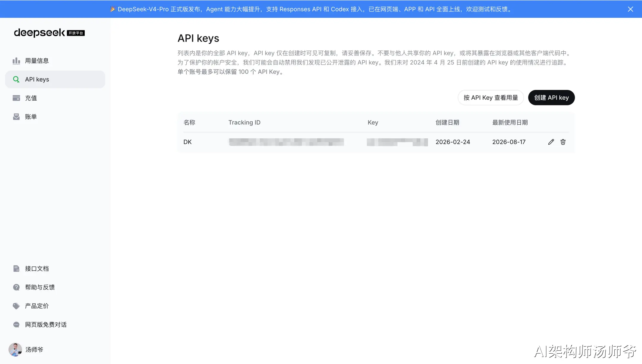
Task: Go to the 充值 top-up page
Action: pyautogui.click(x=55, y=98)
